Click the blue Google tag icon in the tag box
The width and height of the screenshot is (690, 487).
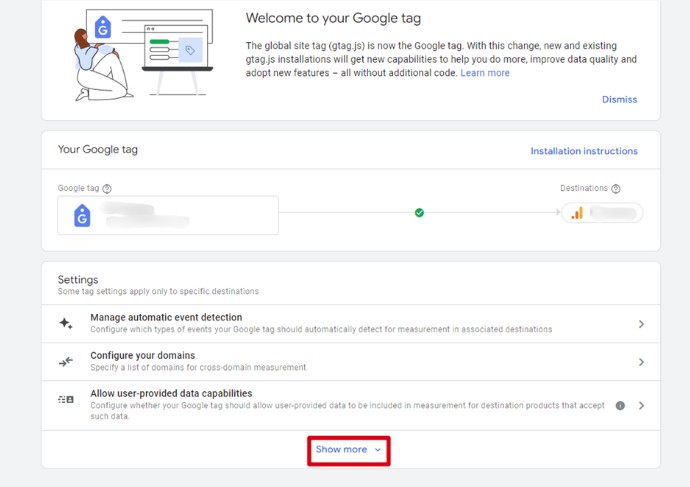(82, 215)
